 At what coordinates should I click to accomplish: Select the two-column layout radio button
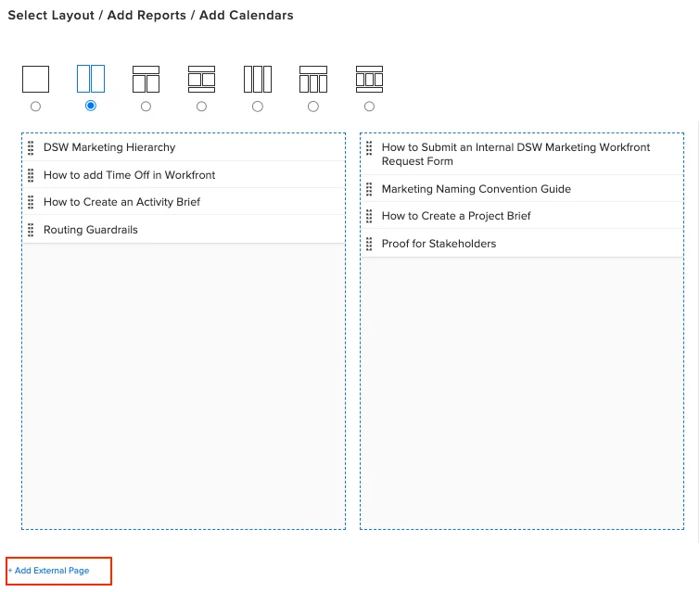click(x=91, y=106)
